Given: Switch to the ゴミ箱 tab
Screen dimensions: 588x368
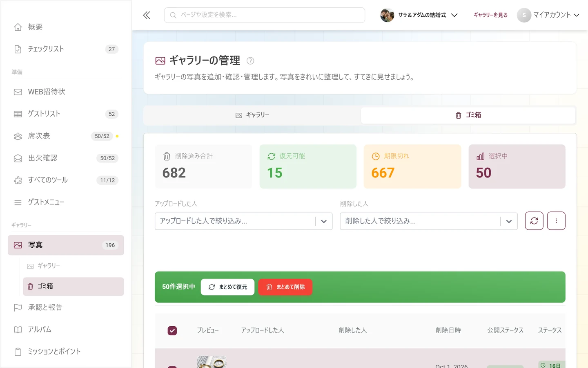Looking at the screenshot, I should [468, 115].
